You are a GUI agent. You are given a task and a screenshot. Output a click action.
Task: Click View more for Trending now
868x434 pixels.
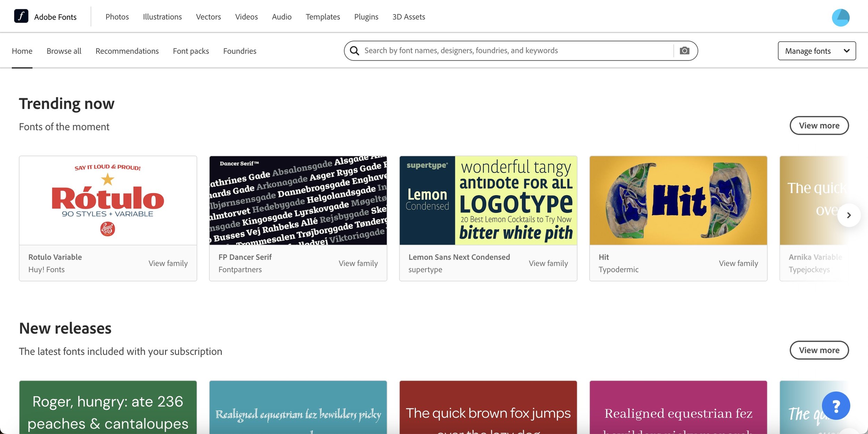[x=819, y=125]
